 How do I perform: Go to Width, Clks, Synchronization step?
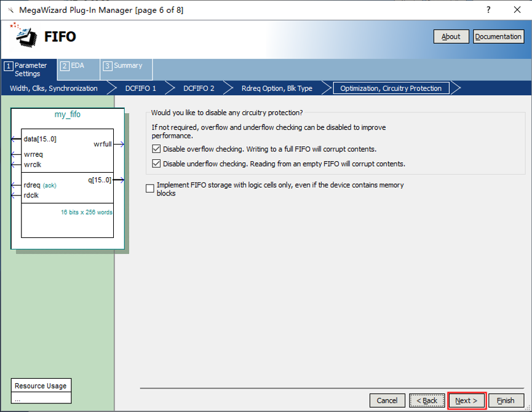54,89
